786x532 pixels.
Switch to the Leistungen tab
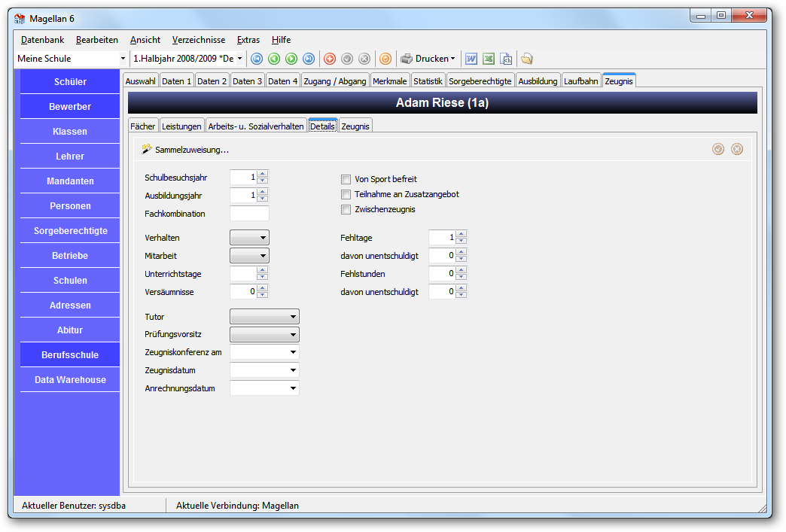pos(181,126)
